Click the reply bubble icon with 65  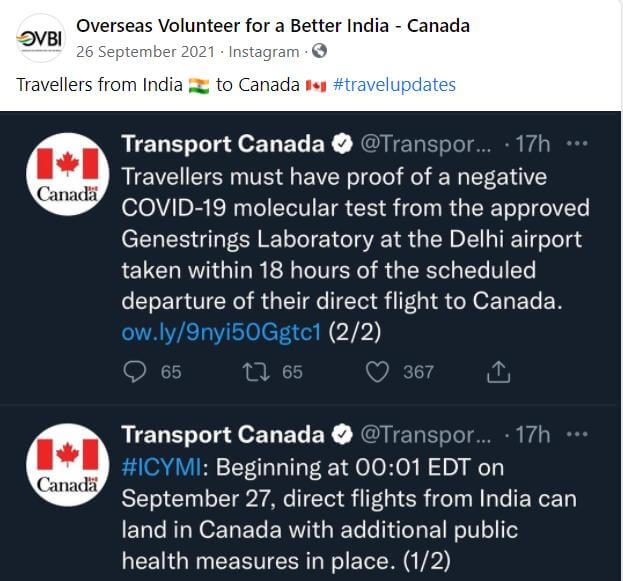[x=135, y=372]
